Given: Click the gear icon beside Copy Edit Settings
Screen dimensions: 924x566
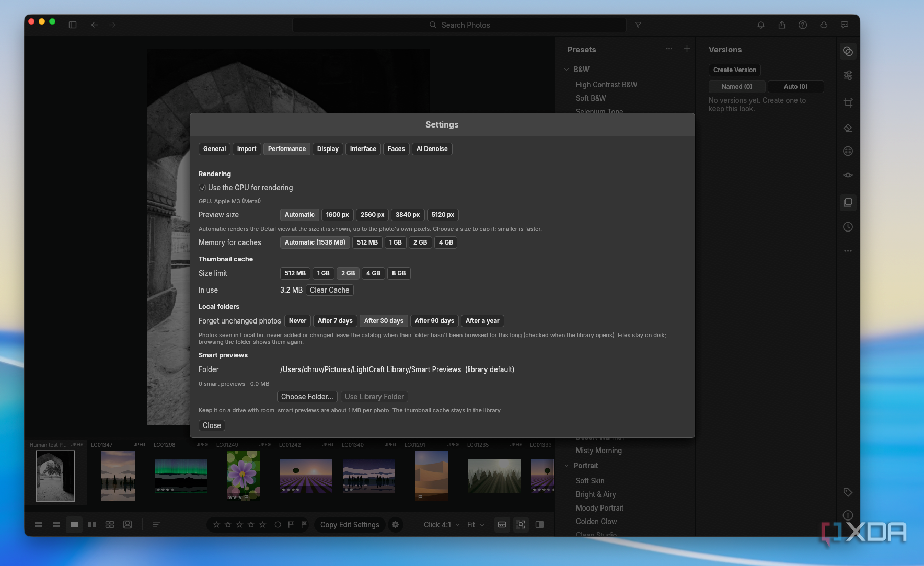Looking at the screenshot, I should pyautogui.click(x=396, y=525).
